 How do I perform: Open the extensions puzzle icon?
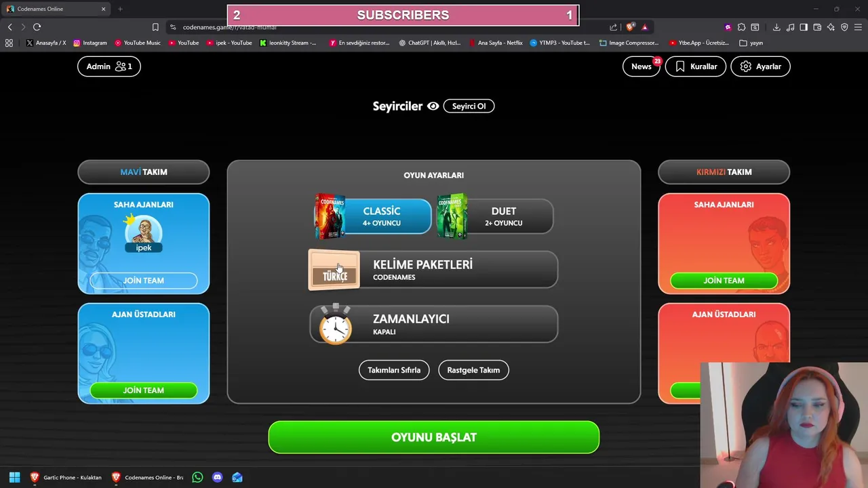pos(741,27)
